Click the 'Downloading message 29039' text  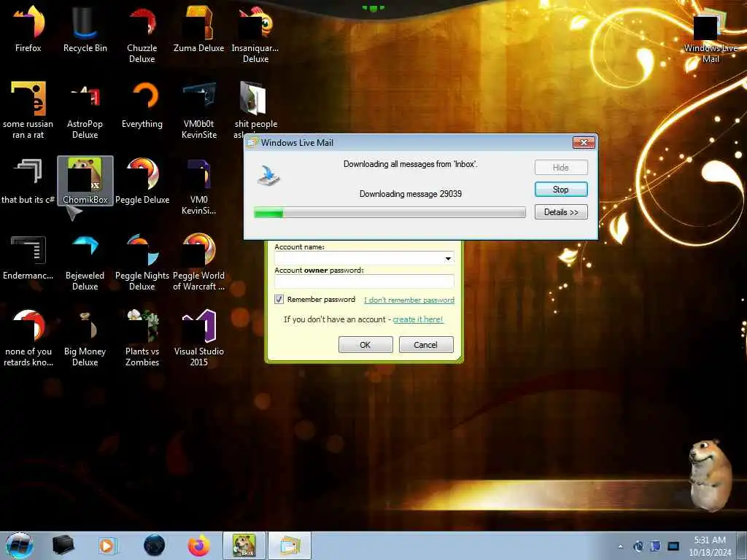[410, 194]
